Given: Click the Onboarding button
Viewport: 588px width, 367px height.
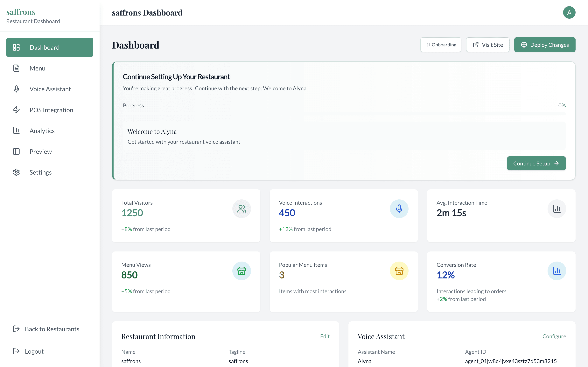Looking at the screenshot, I should coord(441,45).
